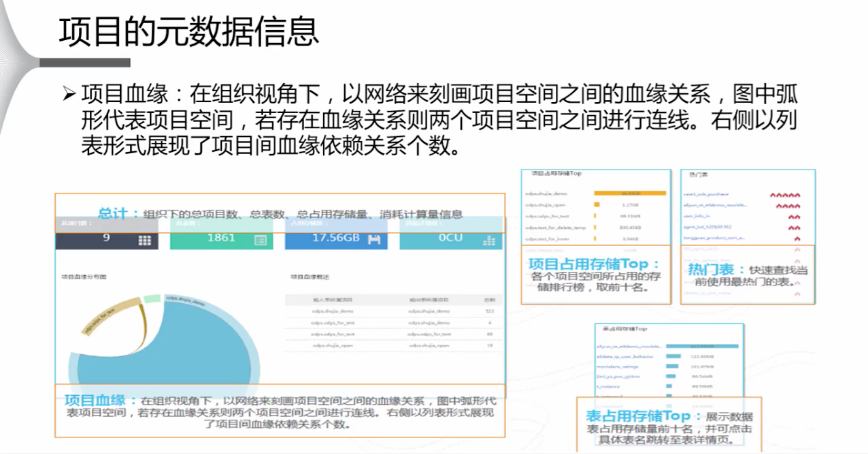
Task: Click the longest orange storage bar for odps.shujia_demo
Action: point(630,193)
